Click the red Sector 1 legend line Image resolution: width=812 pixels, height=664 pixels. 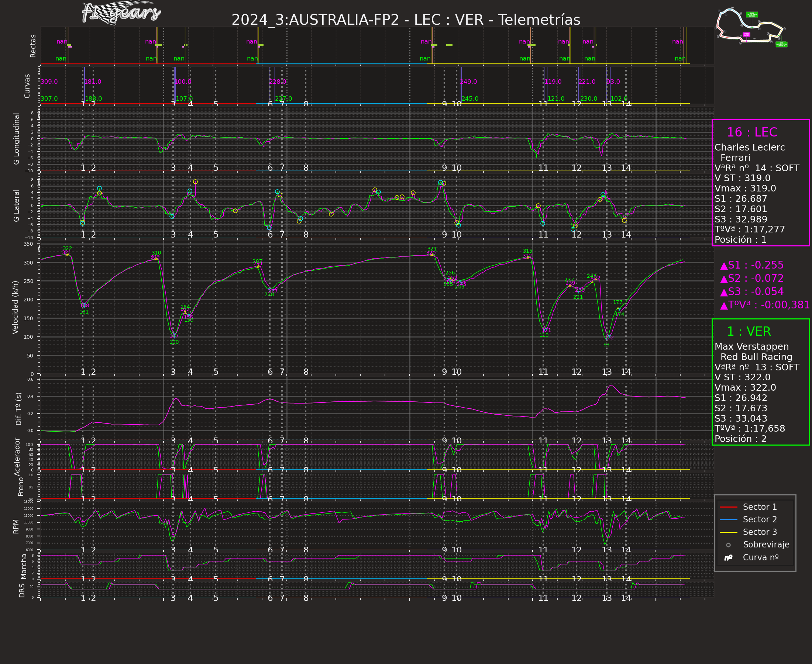[728, 507]
